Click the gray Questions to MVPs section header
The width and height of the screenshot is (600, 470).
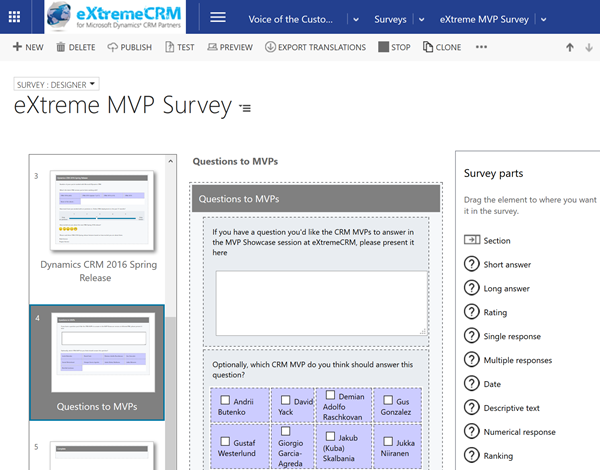coord(316,199)
